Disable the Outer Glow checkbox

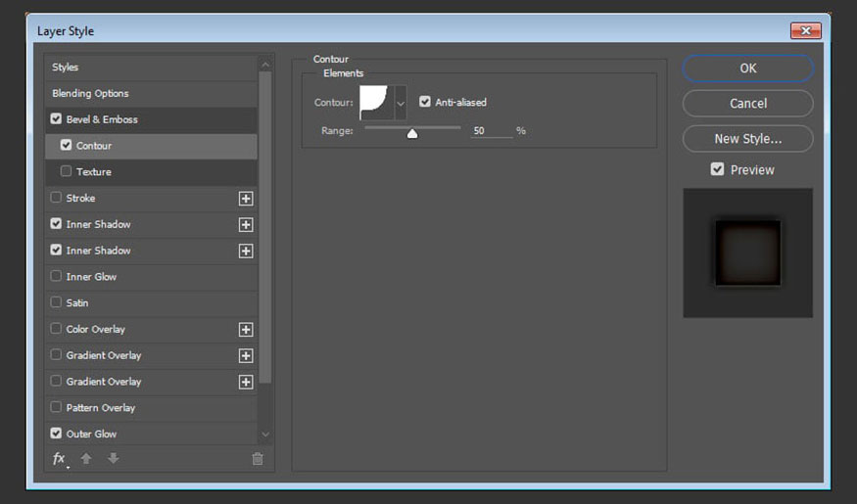tap(56, 433)
